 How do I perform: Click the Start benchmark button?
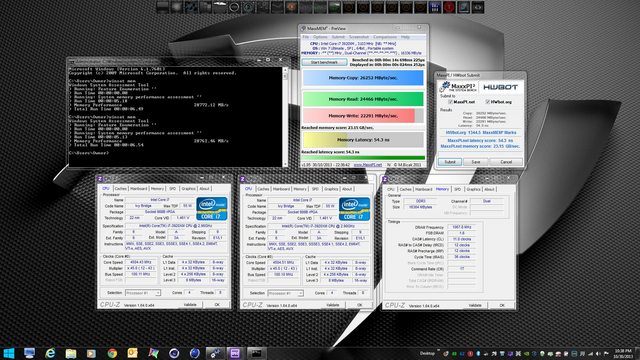pos(324,62)
